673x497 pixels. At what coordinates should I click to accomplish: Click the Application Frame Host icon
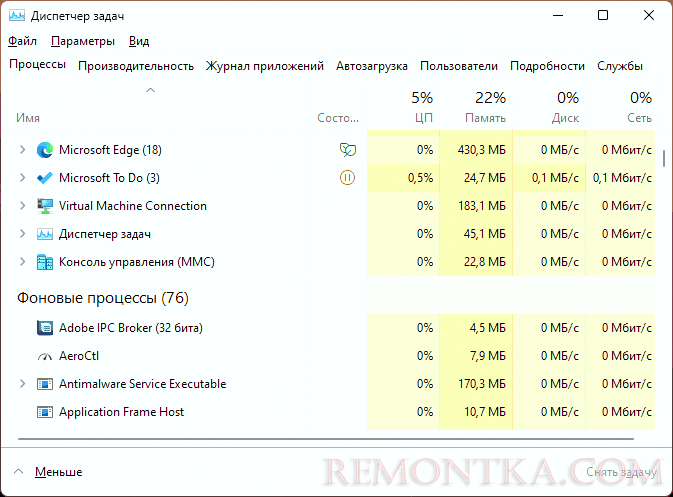click(45, 412)
